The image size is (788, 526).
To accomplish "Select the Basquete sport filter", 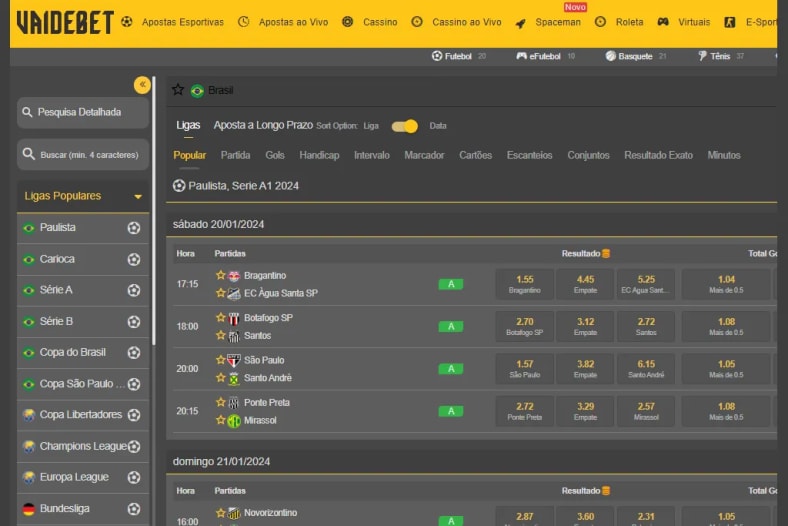I will coord(636,56).
